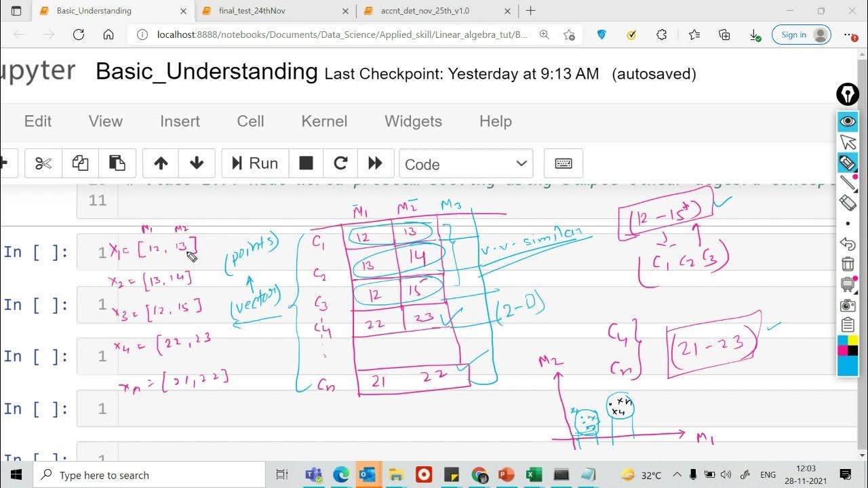This screenshot has height=488, width=868.
Task: Open the Favorites list
Action: (x=694, y=35)
